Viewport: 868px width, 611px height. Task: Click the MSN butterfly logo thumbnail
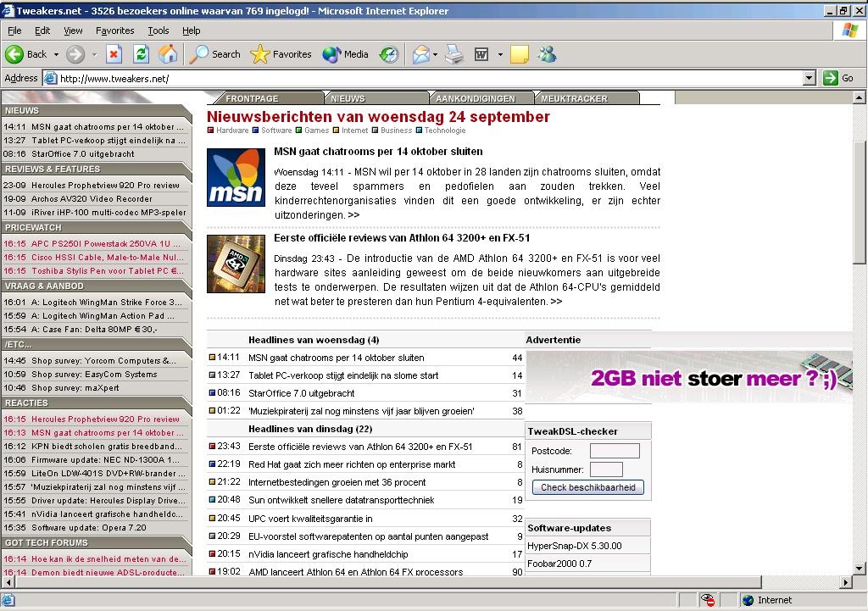pyautogui.click(x=236, y=177)
